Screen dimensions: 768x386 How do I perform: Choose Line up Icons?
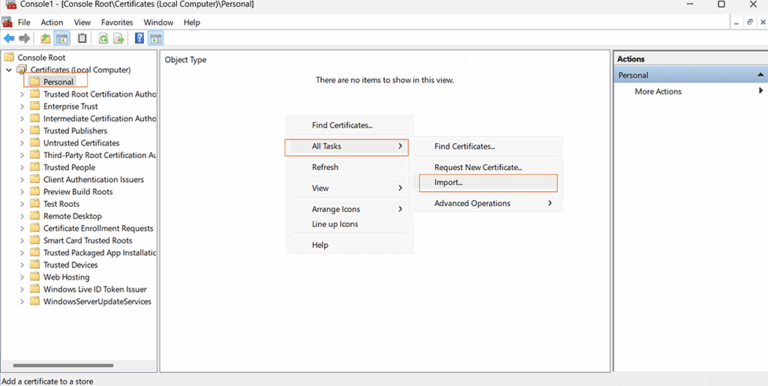click(x=350, y=224)
